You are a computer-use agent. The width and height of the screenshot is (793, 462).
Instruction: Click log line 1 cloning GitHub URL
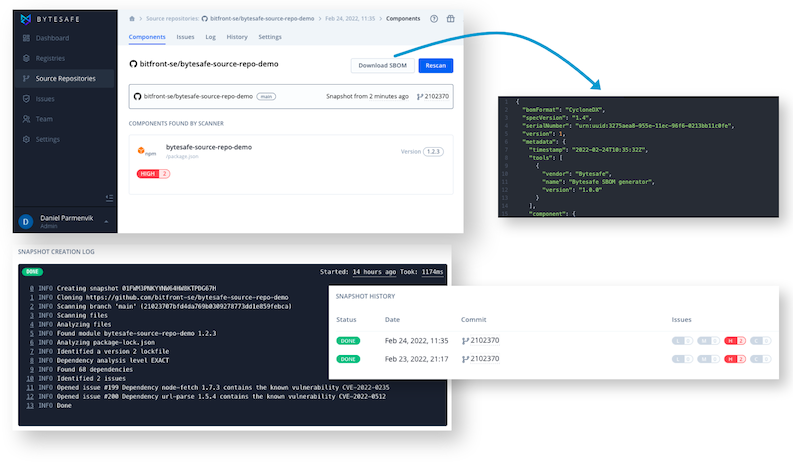point(159,298)
